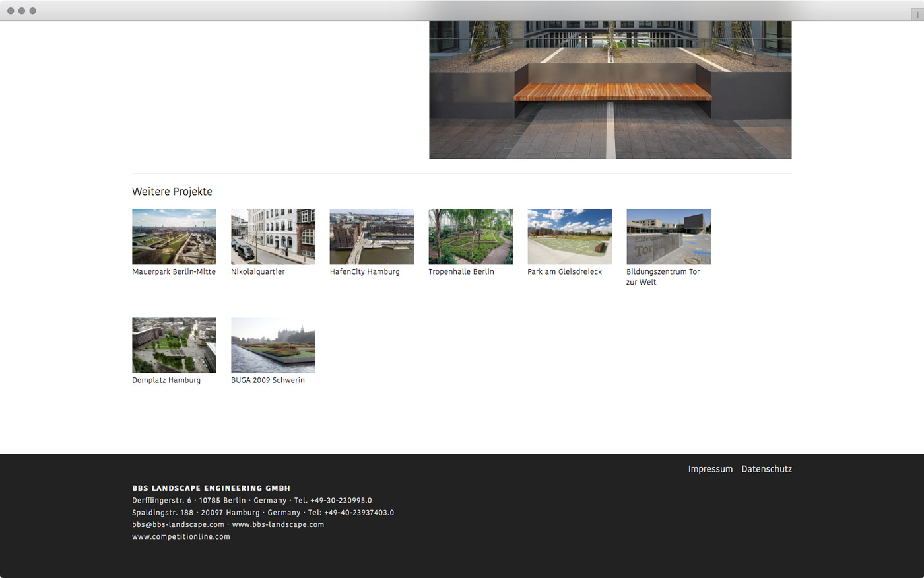Click the Weitere Projekte heading
Viewport: 924px width, 578px height.
[172, 192]
